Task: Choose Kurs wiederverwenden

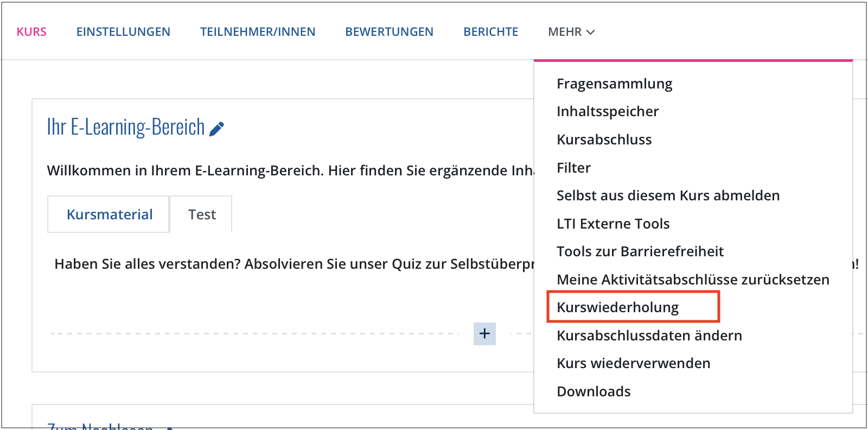Action: [x=633, y=363]
